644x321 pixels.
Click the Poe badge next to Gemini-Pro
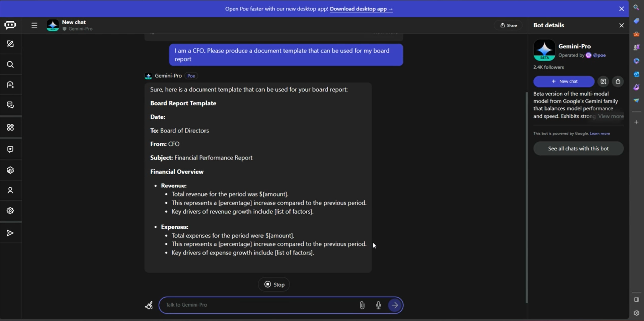click(191, 76)
